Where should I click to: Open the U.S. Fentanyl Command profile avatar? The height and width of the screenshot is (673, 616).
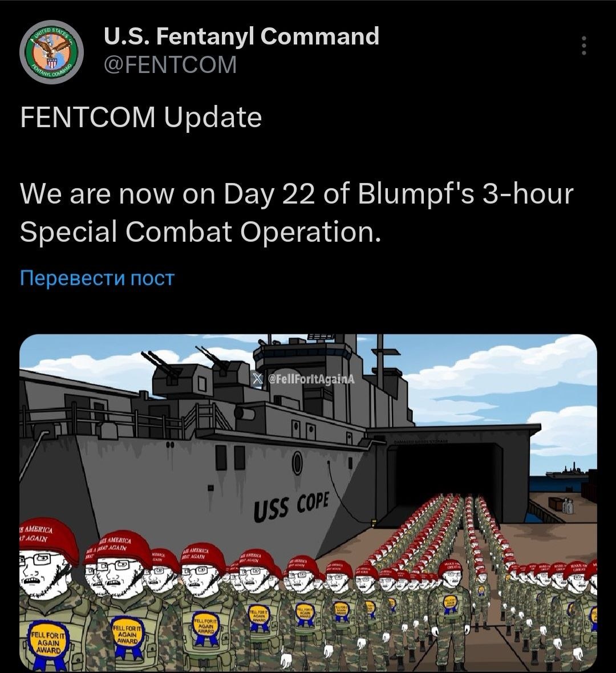[51, 52]
